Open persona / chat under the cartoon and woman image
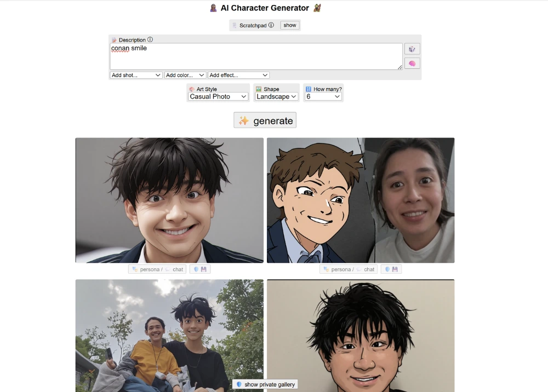This screenshot has height=392, width=548. [349, 269]
